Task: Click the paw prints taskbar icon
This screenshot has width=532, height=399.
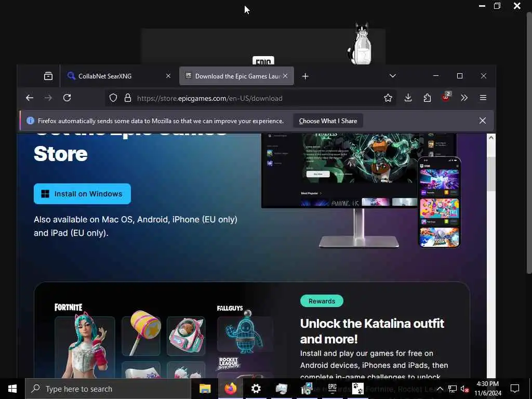Action: click(357, 389)
